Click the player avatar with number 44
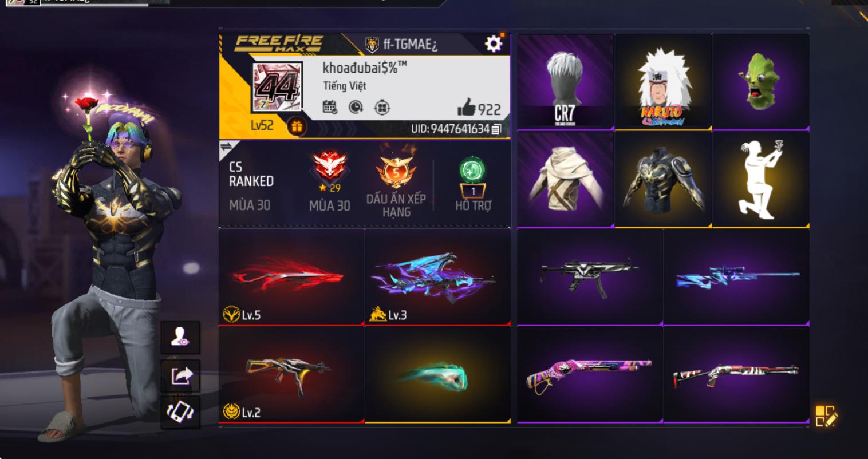This screenshot has height=459, width=868. pyautogui.click(x=278, y=87)
